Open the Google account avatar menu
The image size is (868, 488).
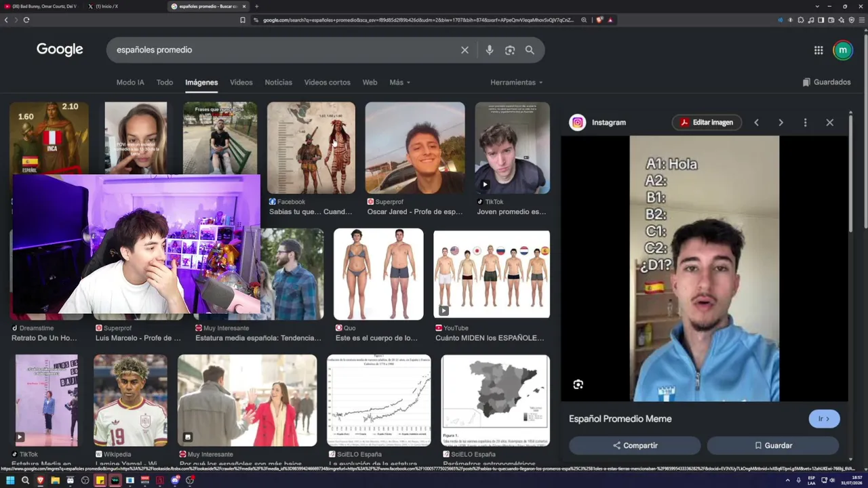(843, 50)
